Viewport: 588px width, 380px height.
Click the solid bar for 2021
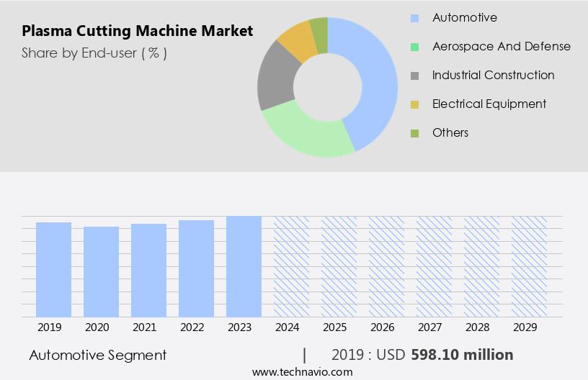(x=149, y=270)
